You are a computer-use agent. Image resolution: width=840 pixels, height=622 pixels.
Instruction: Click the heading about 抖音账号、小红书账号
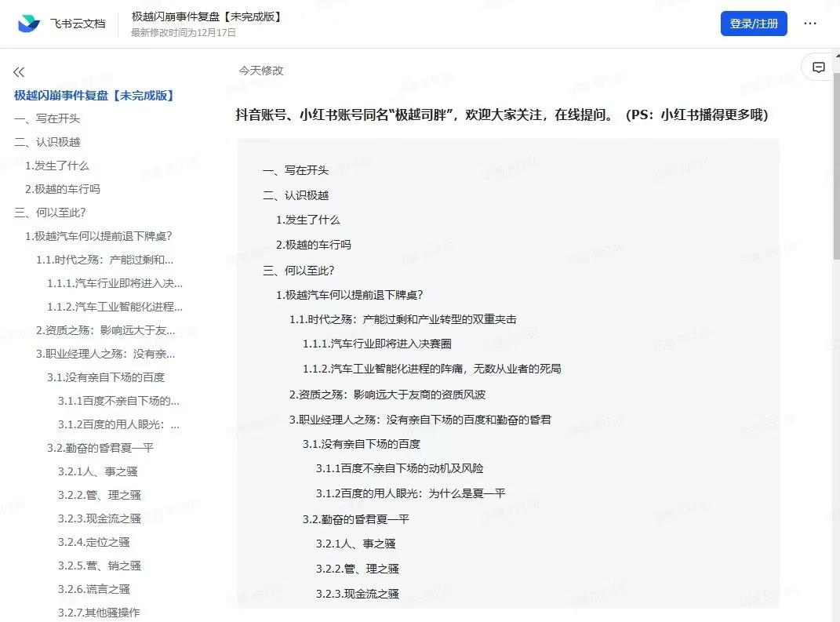(502, 115)
